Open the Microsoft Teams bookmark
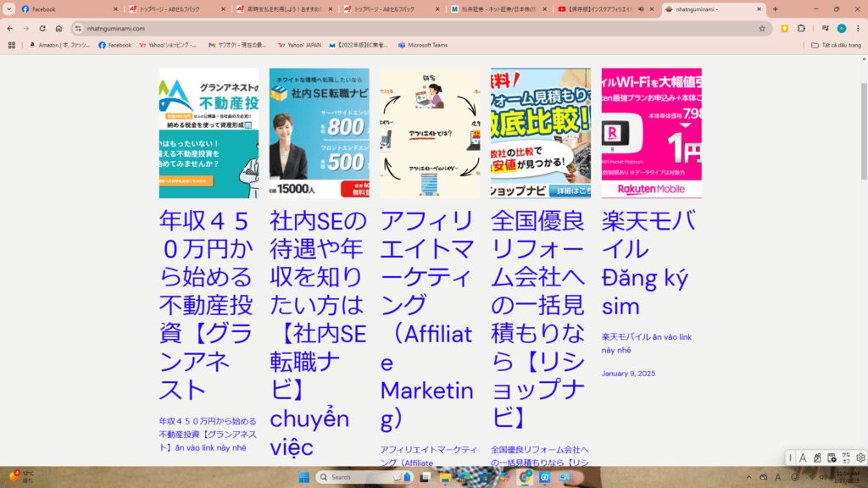This screenshot has height=488, width=868. pyautogui.click(x=423, y=46)
